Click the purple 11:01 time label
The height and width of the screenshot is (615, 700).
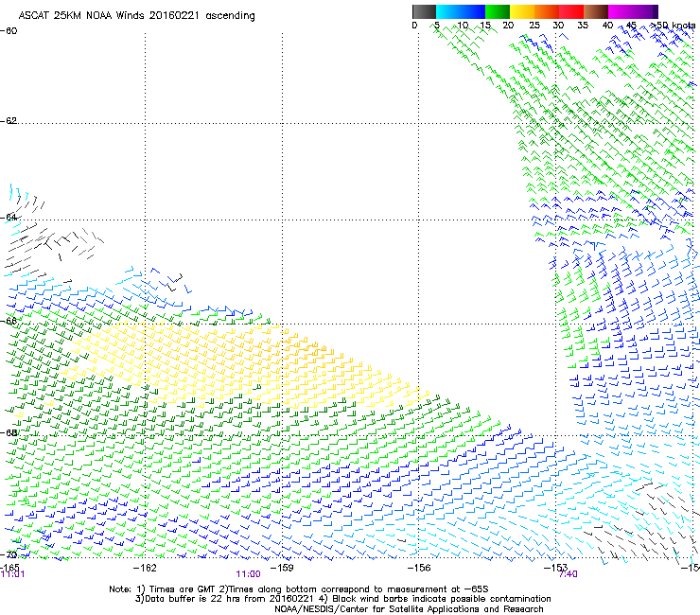click(x=12, y=574)
